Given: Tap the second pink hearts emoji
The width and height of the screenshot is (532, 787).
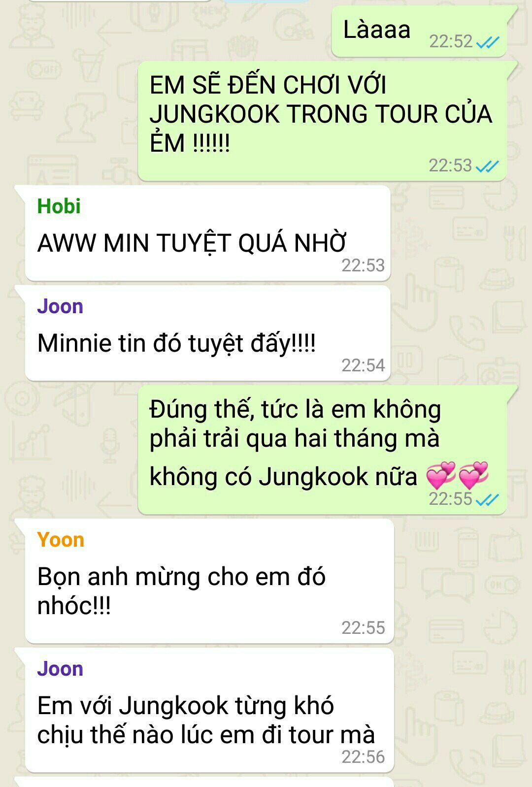Looking at the screenshot, I should pyautogui.click(x=473, y=475).
